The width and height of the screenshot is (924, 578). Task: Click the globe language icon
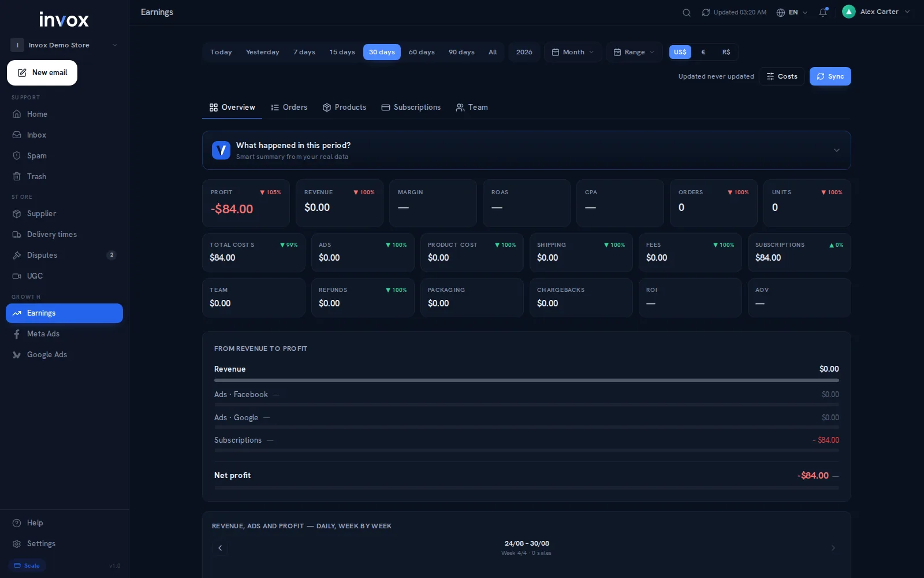[x=781, y=12]
